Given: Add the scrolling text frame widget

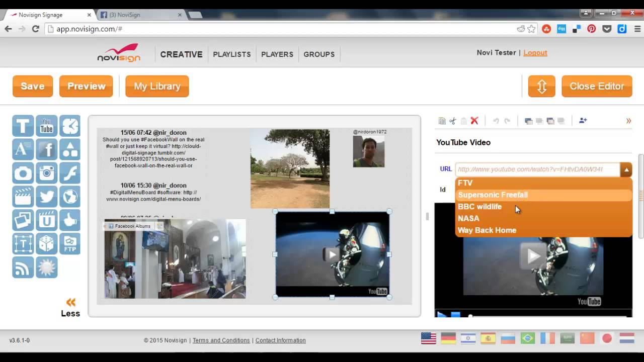Looking at the screenshot, I should click(23, 244).
